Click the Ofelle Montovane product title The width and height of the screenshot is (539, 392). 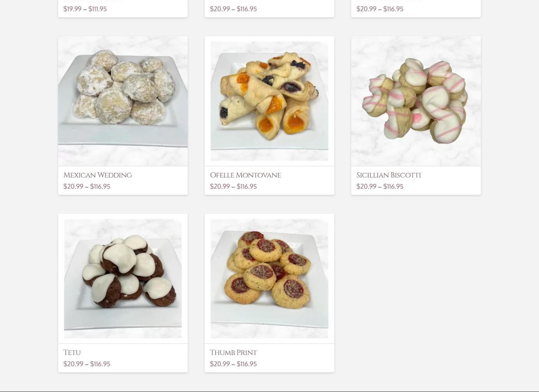coord(246,175)
